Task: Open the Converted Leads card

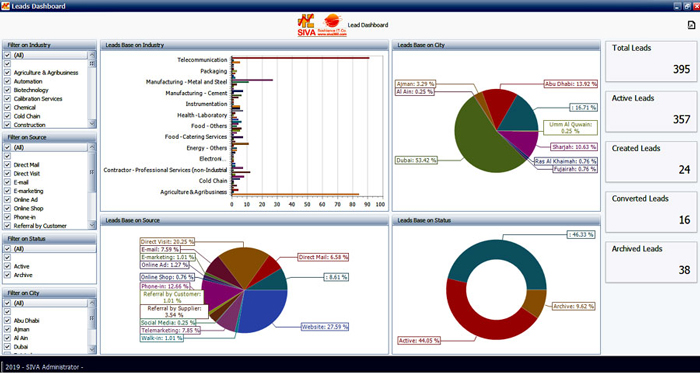Action: [651, 212]
